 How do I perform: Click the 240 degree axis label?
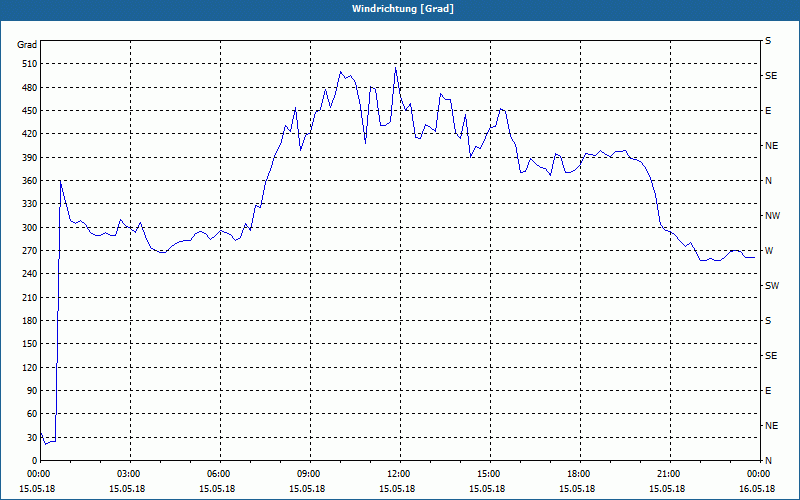click(x=30, y=274)
